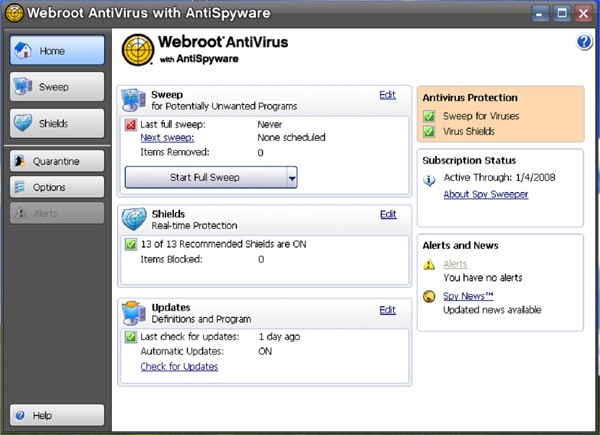Screen dimensions: 600x435
Task: Start Full Sweep
Action: (x=205, y=177)
